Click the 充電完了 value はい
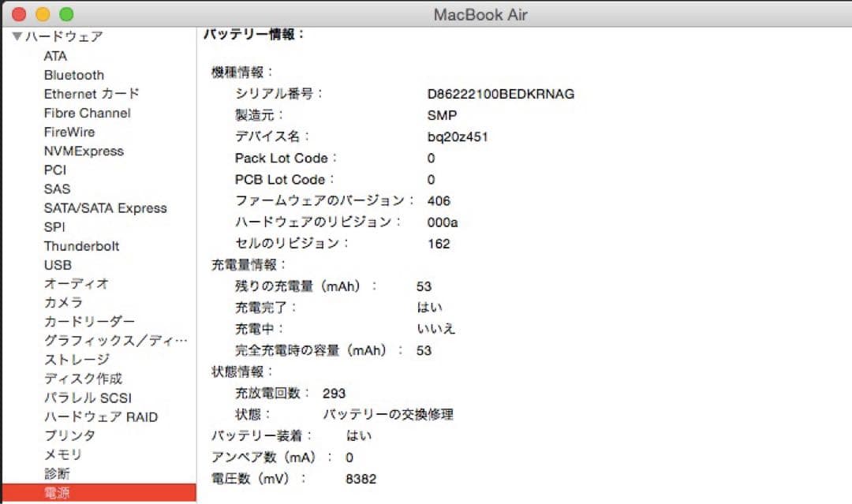This screenshot has height=504, width=852. pos(429,308)
